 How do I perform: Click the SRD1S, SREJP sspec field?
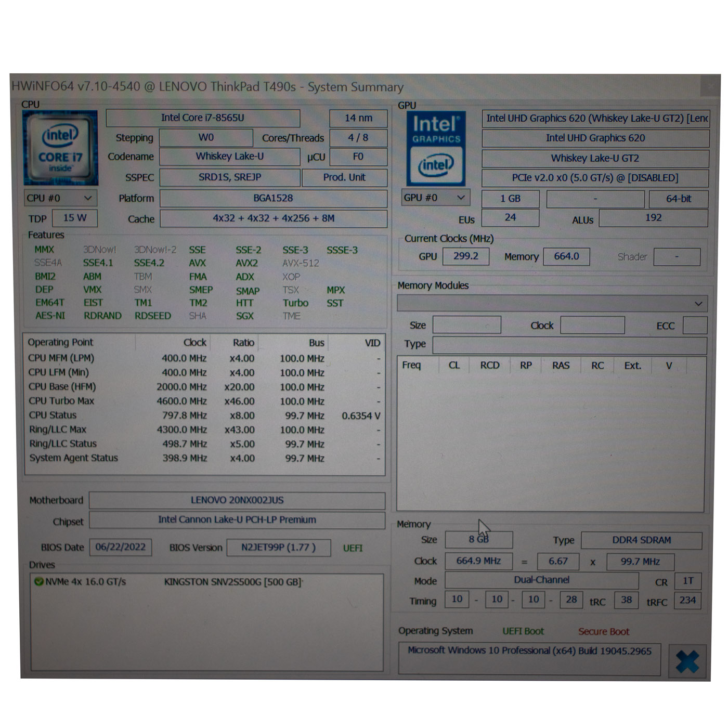(x=230, y=177)
